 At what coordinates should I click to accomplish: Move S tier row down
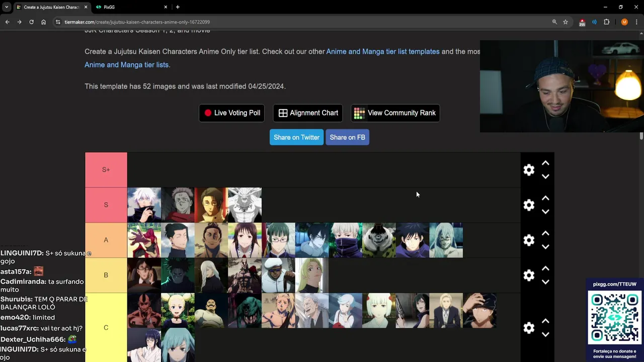pyautogui.click(x=545, y=212)
